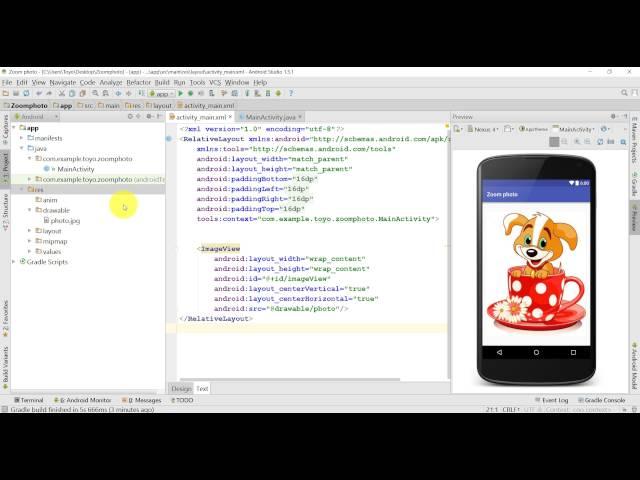The width and height of the screenshot is (640, 480).
Task: Open the Gradle Console
Action: click(x=602, y=400)
